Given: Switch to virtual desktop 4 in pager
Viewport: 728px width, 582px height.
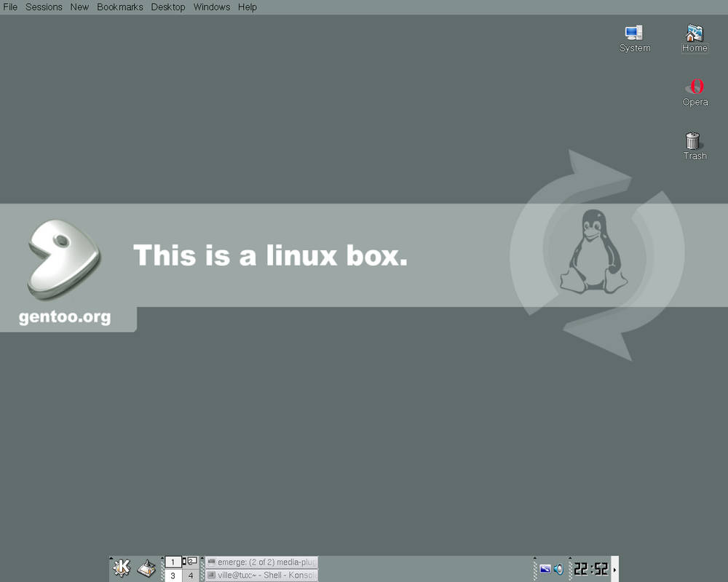Looking at the screenshot, I should point(190,575).
